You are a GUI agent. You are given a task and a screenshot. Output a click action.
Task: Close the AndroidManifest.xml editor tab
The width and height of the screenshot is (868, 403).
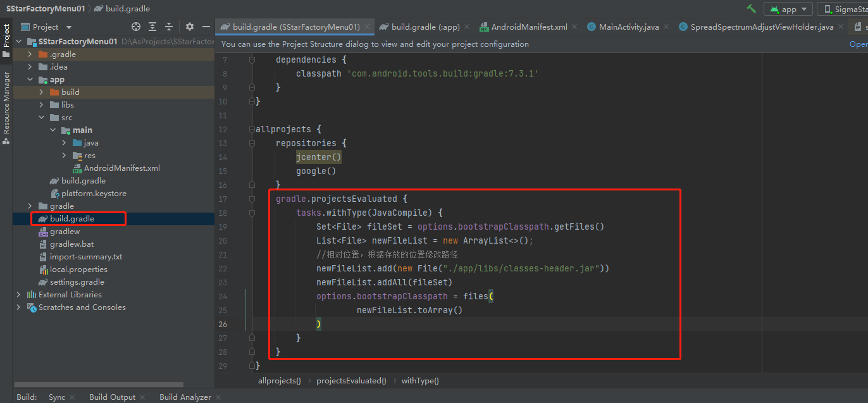tap(574, 27)
